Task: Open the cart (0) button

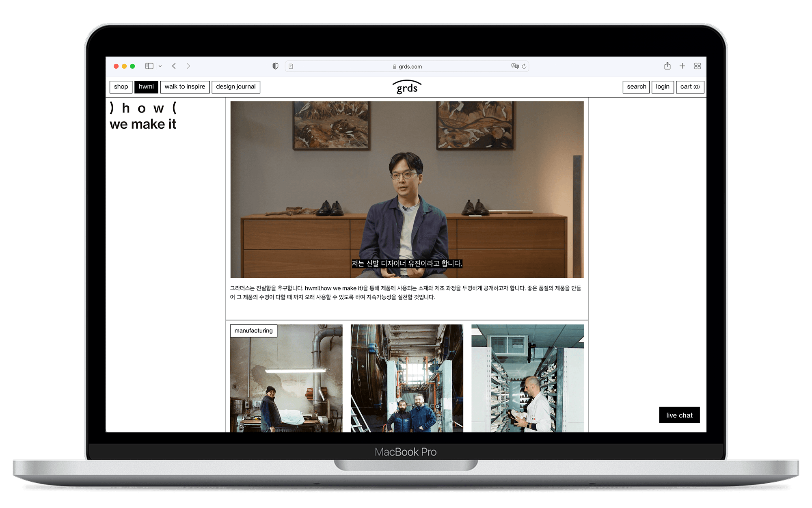Action: pyautogui.click(x=690, y=87)
